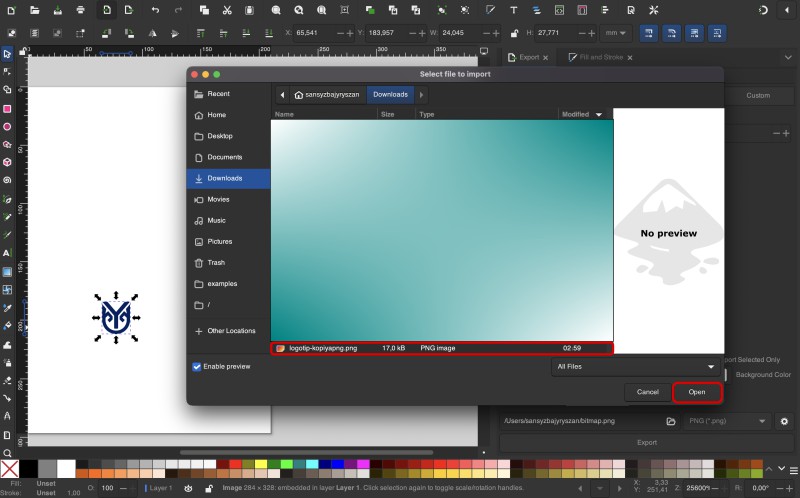Pick white color swatch in palette
This screenshot has width=800, height=498.
coord(66,469)
